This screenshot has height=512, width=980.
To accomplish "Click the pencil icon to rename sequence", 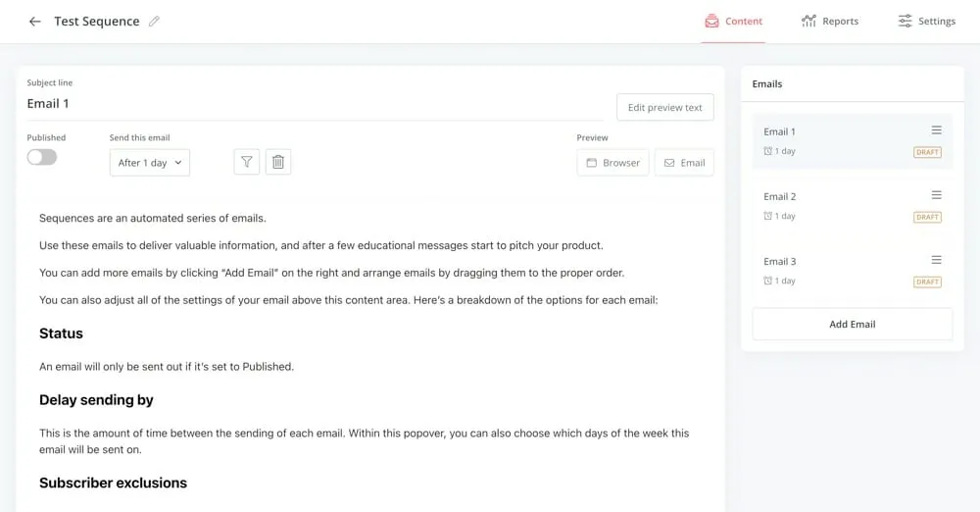I will (154, 22).
